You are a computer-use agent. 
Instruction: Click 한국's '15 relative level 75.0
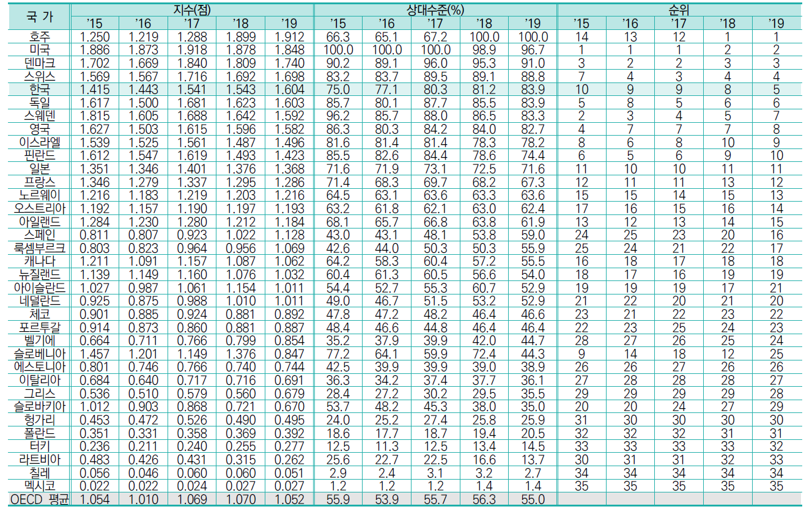(339, 89)
